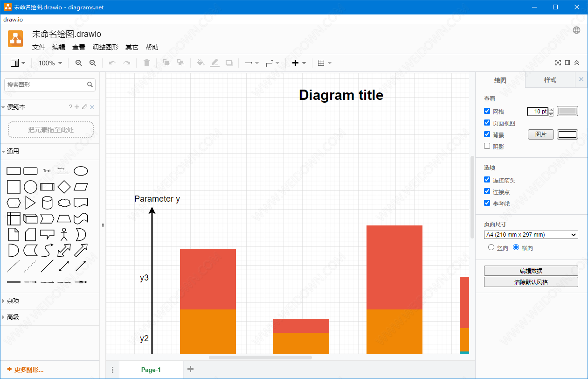588x379 pixels.
Task: Select the cylinder shape in palette
Action: (47, 203)
